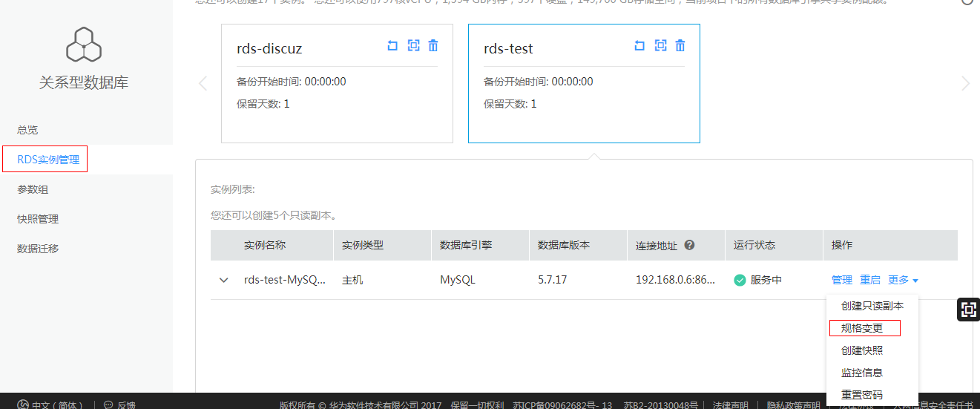Click the 反馈 feedback link
This screenshot has width=980, height=409.
tap(126, 405)
